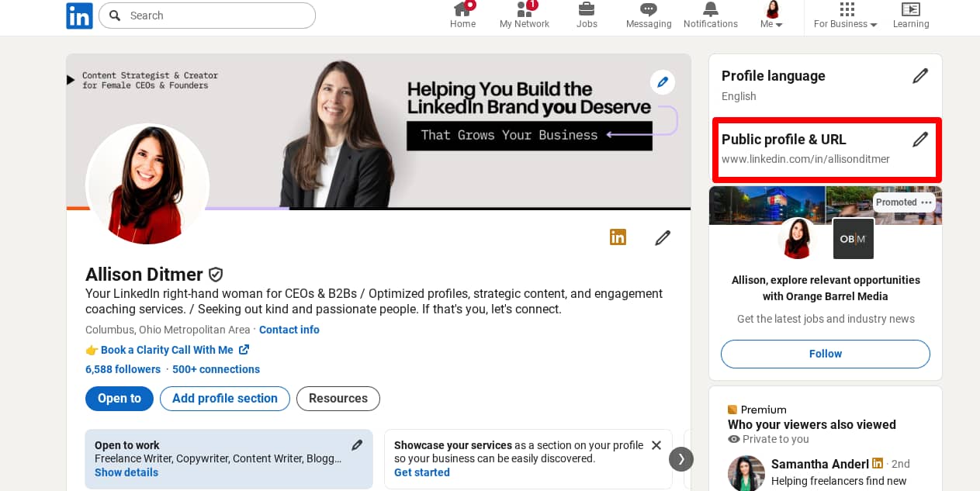Dismiss the Showcase your services card

(x=656, y=445)
